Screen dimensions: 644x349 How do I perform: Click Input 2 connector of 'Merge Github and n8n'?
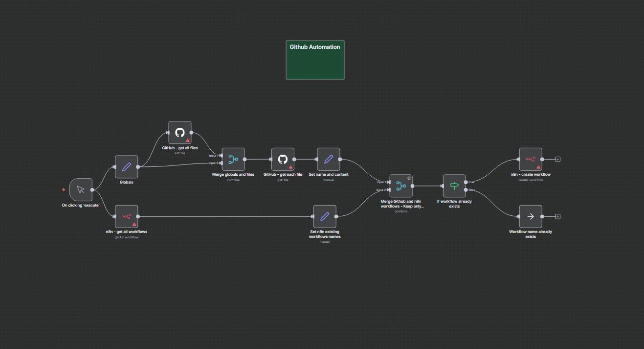(x=389, y=190)
